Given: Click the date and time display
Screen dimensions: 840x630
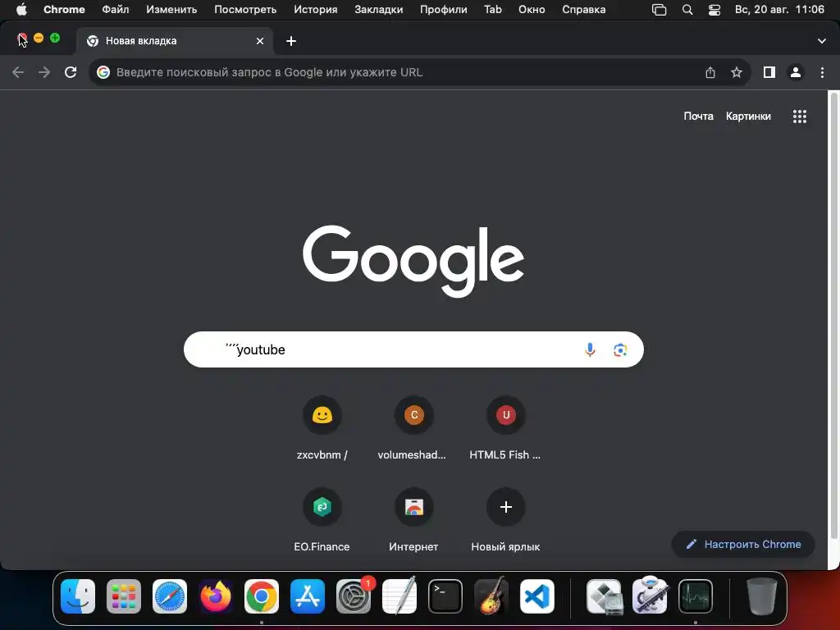Looking at the screenshot, I should [779, 10].
